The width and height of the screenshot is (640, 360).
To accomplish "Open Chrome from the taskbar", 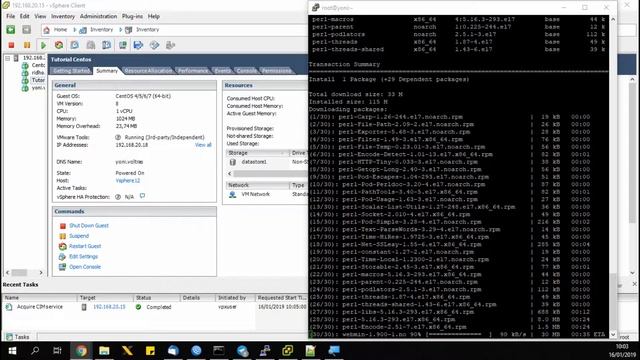I will click(x=81, y=351).
